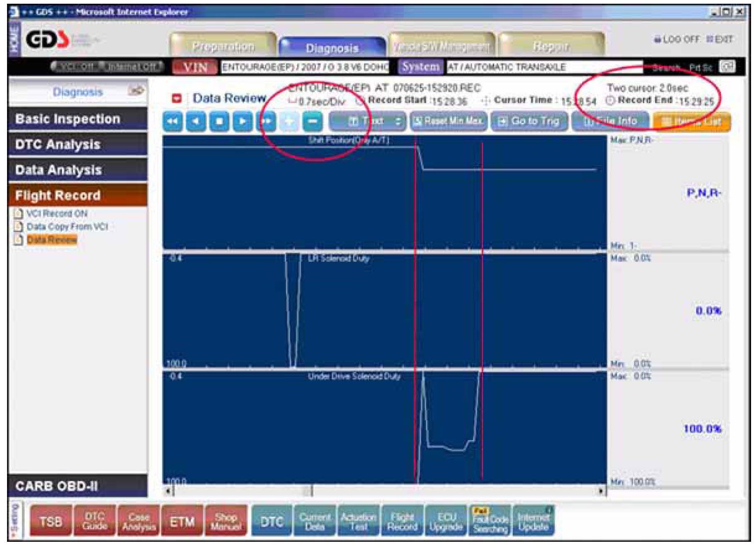The height and width of the screenshot is (548, 756).
Task: Click the step backward button
Action: point(196,121)
